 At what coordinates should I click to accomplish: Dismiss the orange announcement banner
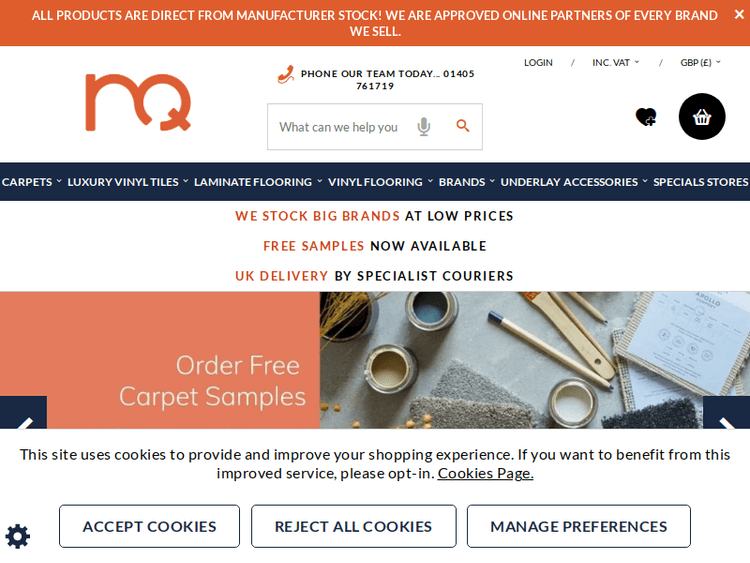739,15
